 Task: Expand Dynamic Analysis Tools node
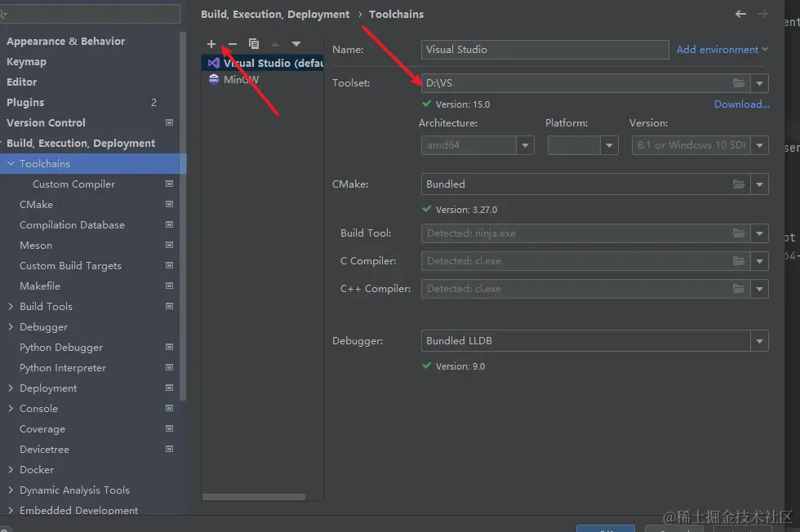[x=11, y=490]
